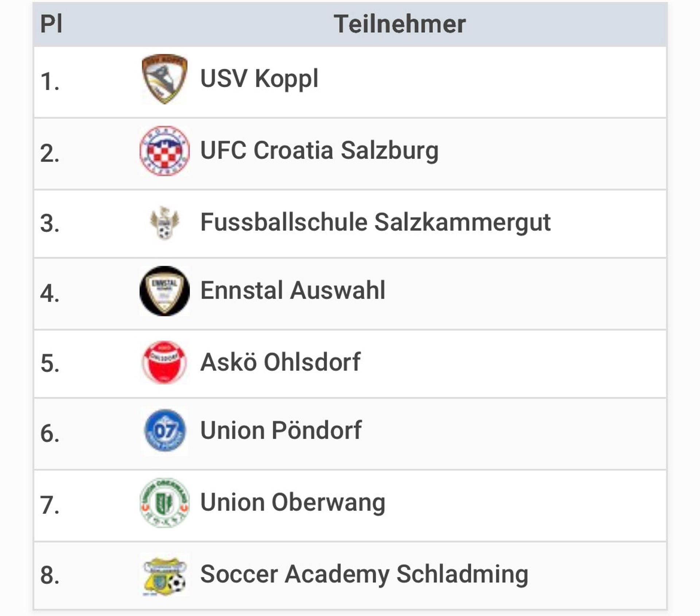Click the Soccer Academy Schladming crest

[x=164, y=574]
